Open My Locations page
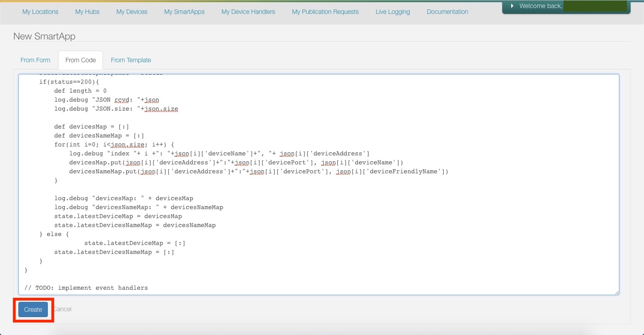Viewport: 644px width, 335px height. [x=40, y=12]
